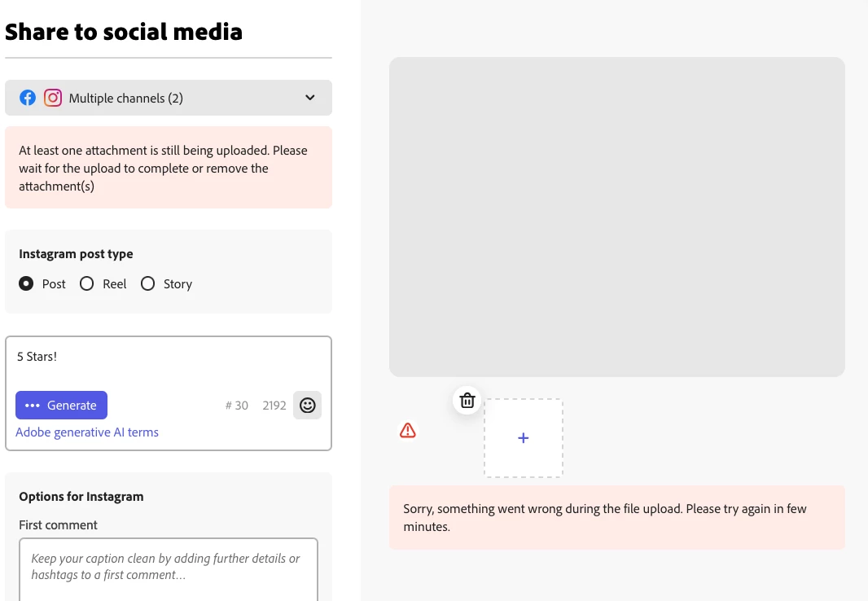Open the emoji picker smiley icon
This screenshot has height=601, width=868.
pyautogui.click(x=307, y=405)
